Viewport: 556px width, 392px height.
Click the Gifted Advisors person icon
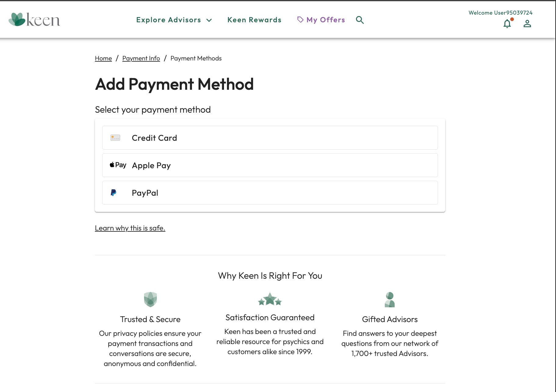[390, 299]
